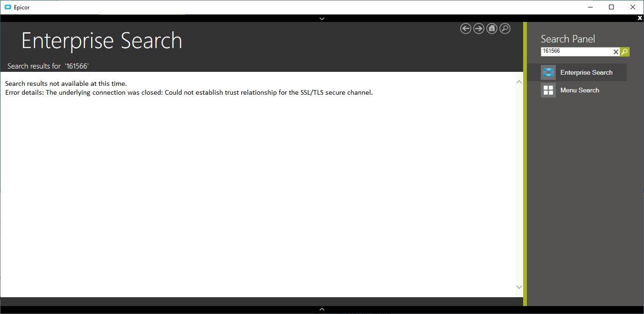The image size is (644, 314).
Task: Click the back navigation arrow
Action: 465,28
